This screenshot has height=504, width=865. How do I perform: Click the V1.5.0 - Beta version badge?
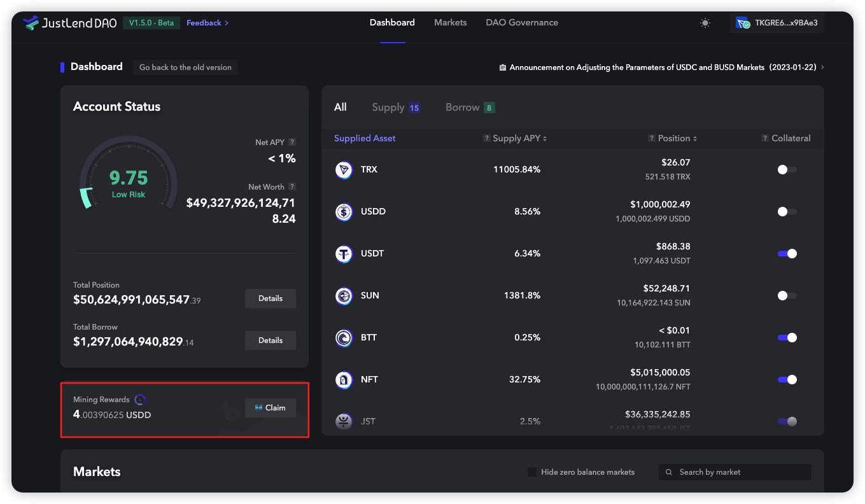(x=151, y=23)
